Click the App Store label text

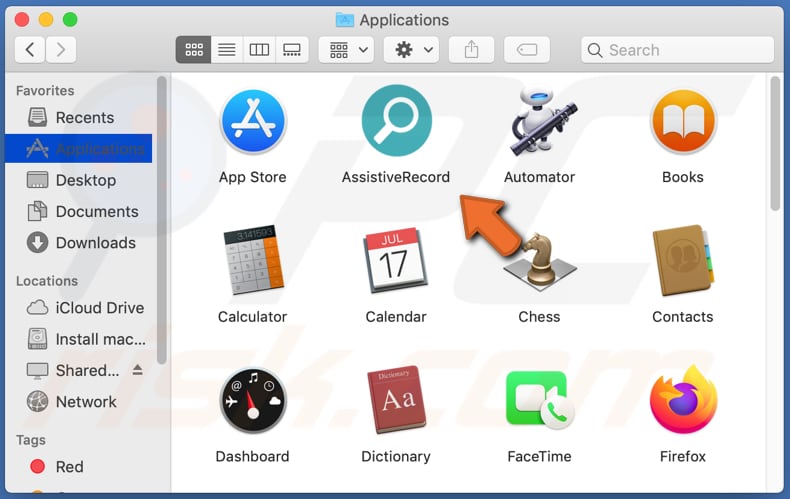(x=253, y=177)
